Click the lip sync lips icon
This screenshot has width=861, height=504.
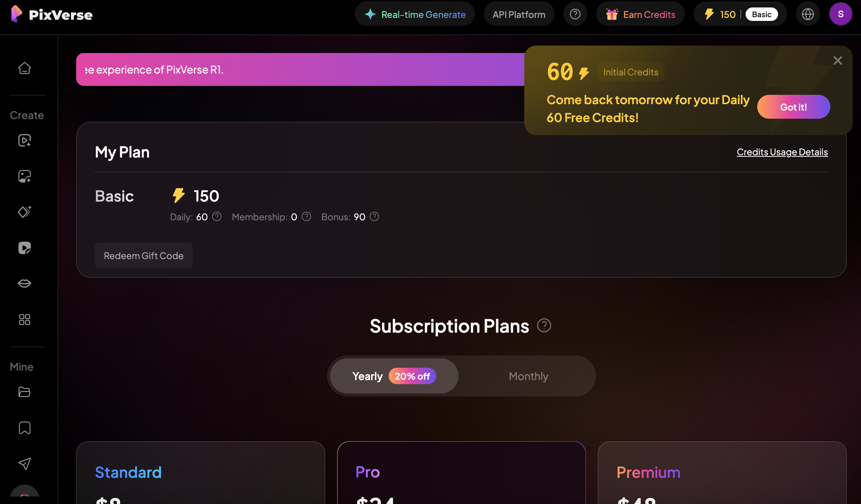25,283
